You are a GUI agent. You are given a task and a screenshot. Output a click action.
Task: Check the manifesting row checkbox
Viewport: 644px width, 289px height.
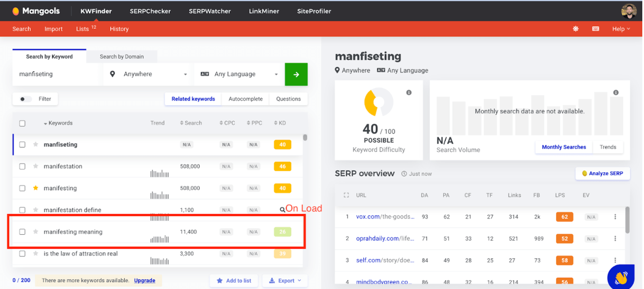pos(22,188)
